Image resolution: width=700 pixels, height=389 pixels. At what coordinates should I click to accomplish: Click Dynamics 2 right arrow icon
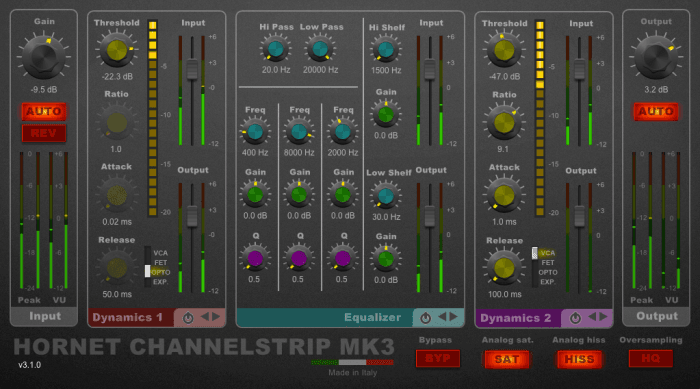click(604, 317)
